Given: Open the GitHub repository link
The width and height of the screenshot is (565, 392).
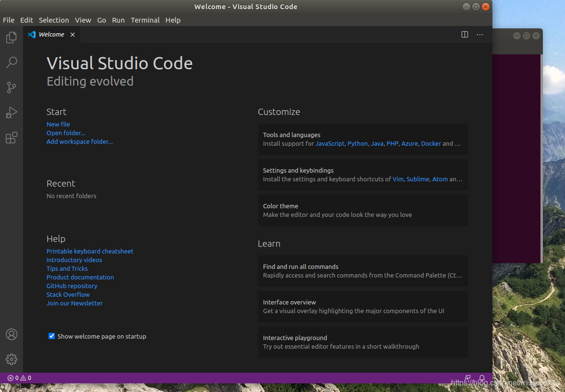Looking at the screenshot, I should 72,286.
